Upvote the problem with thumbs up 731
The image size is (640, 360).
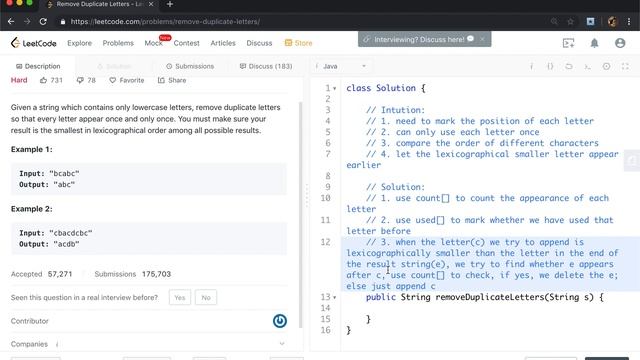51,80
